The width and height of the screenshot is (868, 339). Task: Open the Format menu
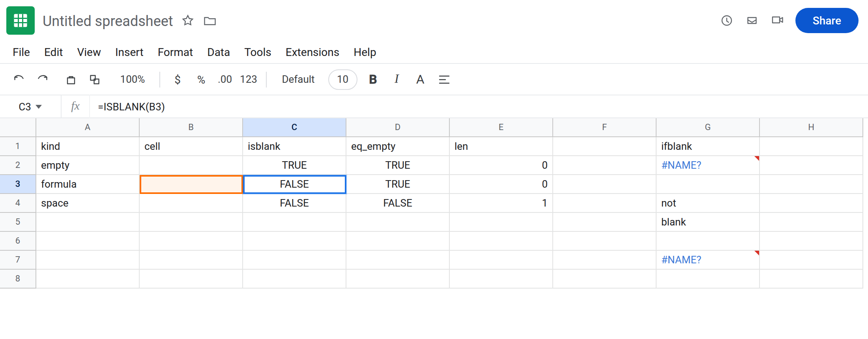[175, 52]
